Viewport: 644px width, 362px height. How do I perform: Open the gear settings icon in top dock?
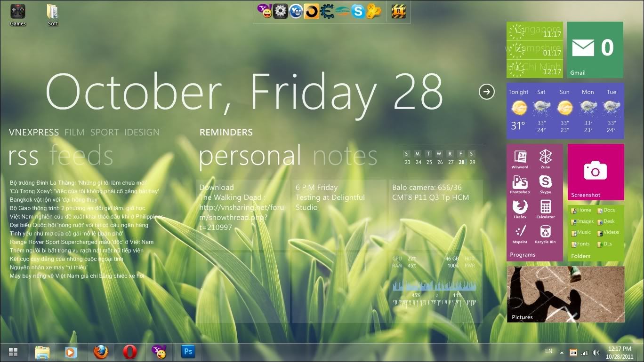tap(280, 11)
